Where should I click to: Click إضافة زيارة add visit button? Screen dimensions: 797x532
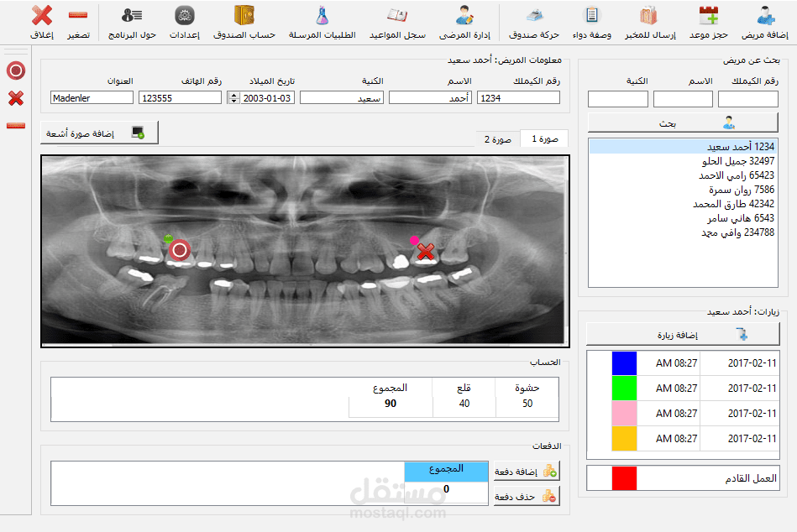click(x=683, y=335)
